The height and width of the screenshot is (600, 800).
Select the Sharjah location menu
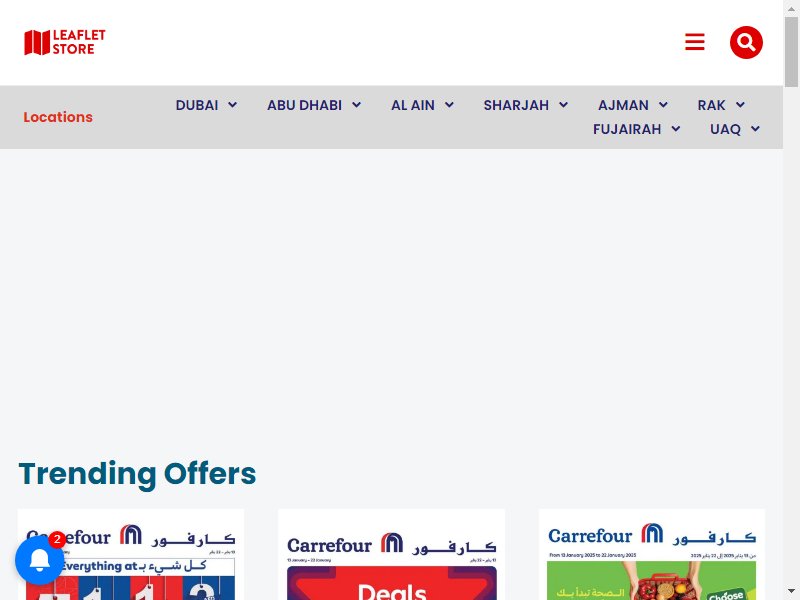(x=516, y=105)
